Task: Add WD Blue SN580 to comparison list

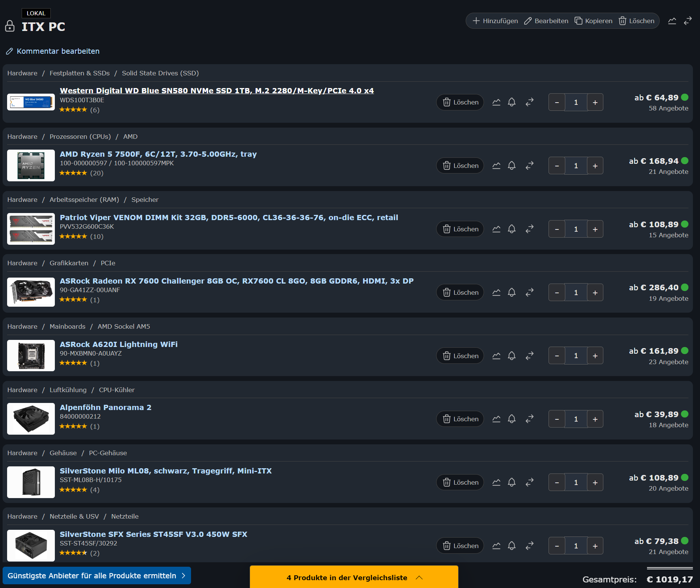Action: point(529,102)
